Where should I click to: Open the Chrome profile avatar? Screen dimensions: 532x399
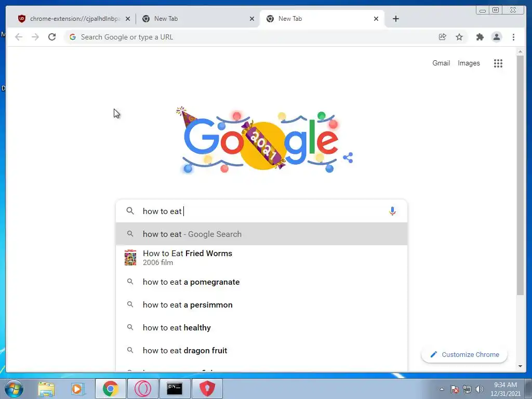pyautogui.click(x=496, y=37)
